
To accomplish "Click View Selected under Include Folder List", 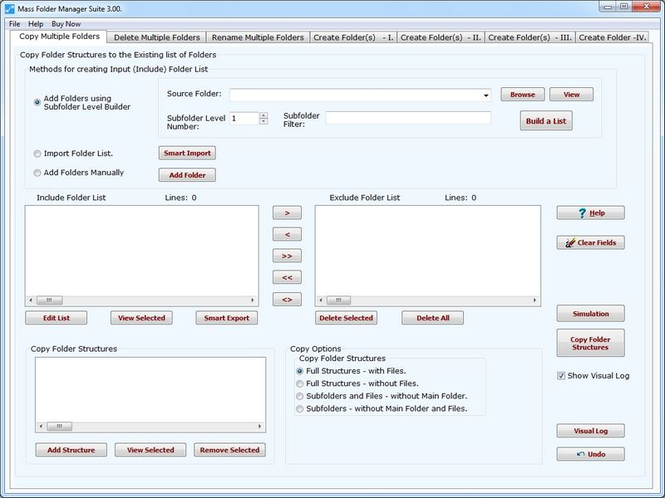I will [x=142, y=318].
